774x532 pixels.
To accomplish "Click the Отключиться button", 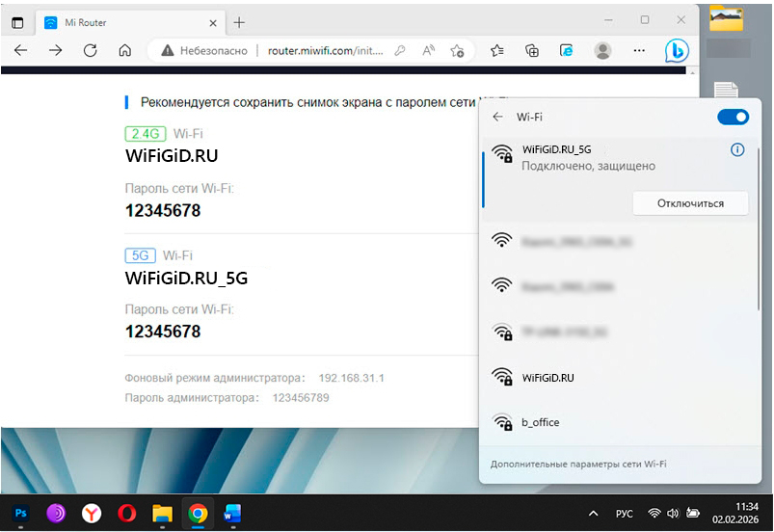I will (x=690, y=203).
